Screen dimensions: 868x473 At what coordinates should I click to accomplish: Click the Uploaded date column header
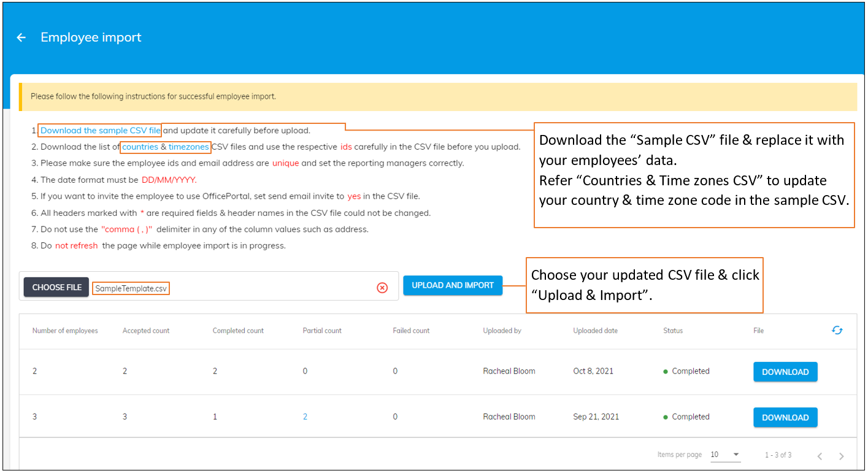coord(594,330)
